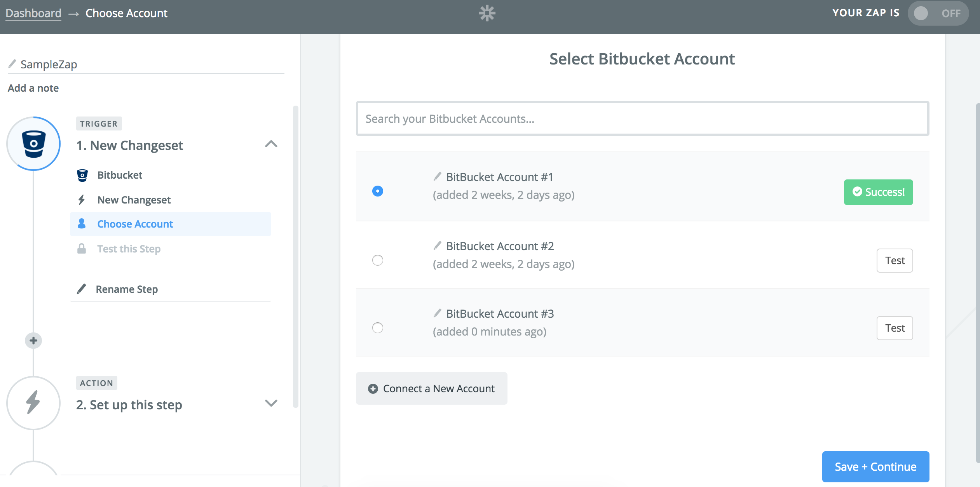Click 'Select Bitbucket Account' heading

coord(642,59)
